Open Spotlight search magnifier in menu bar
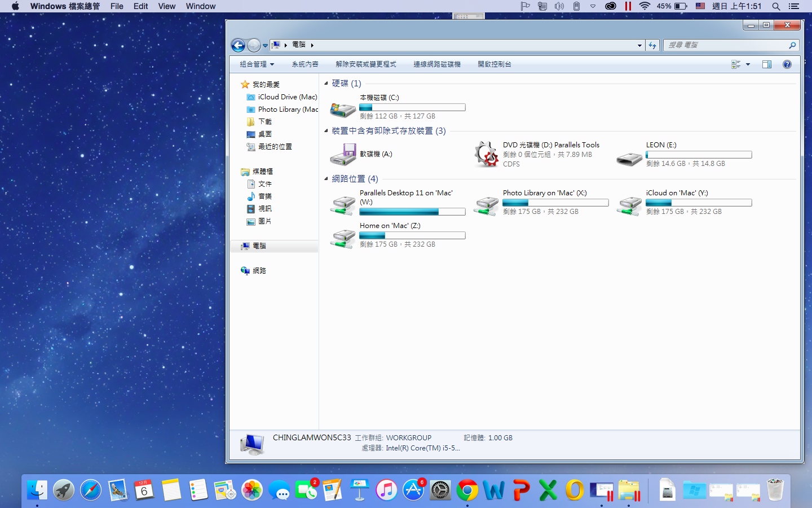 pos(776,6)
